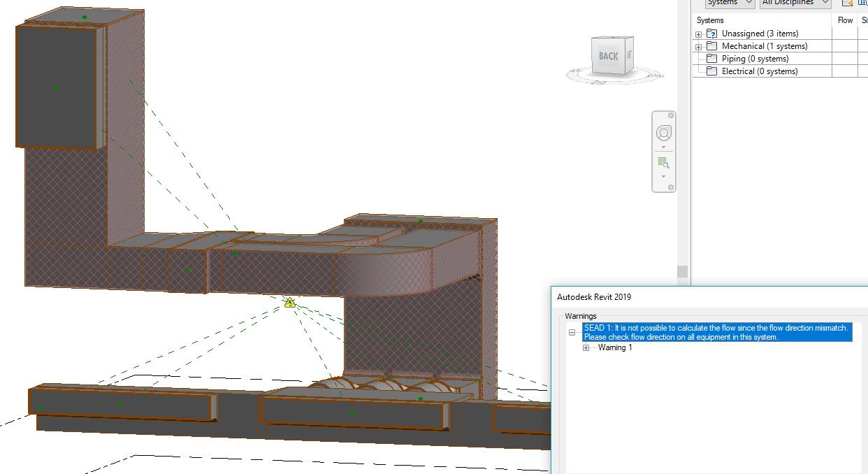The height and width of the screenshot is (474, 868).
Task: Expand the Unassigned (3 items) node
Action: pyautogui.click(x=698, y=34)
